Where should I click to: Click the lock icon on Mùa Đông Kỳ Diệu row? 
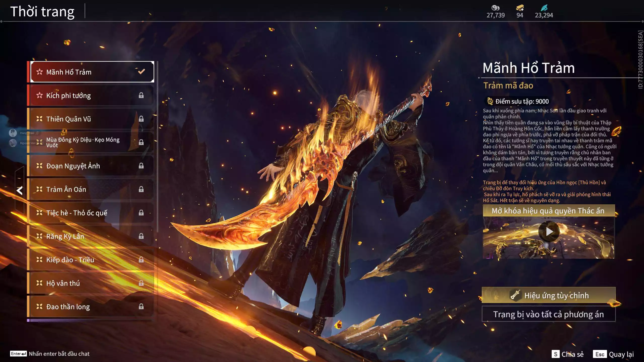point(141,142)
